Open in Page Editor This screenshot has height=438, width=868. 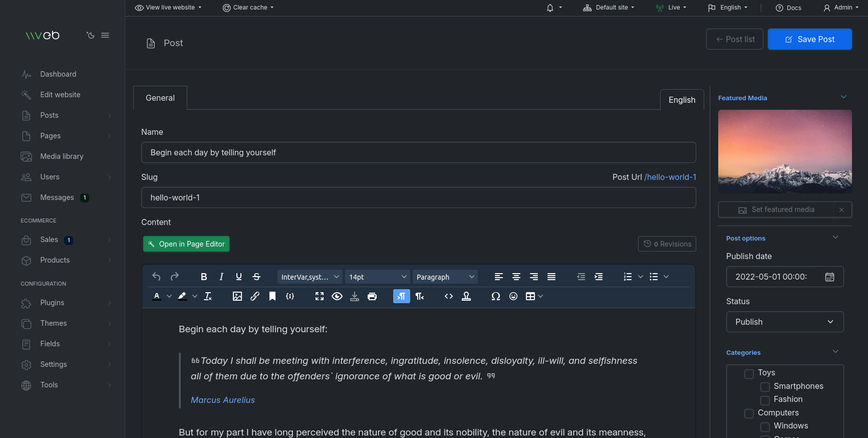click(x=186, y=244)
